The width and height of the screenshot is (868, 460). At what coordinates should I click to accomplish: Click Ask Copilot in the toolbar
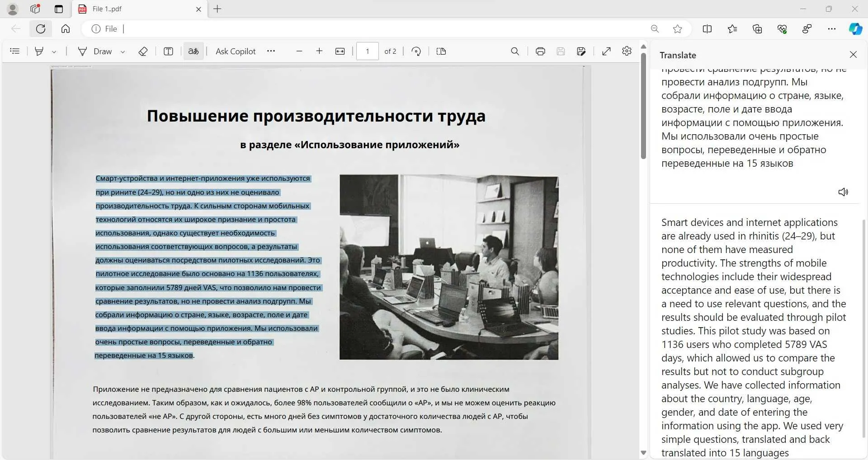pos(235,51)
